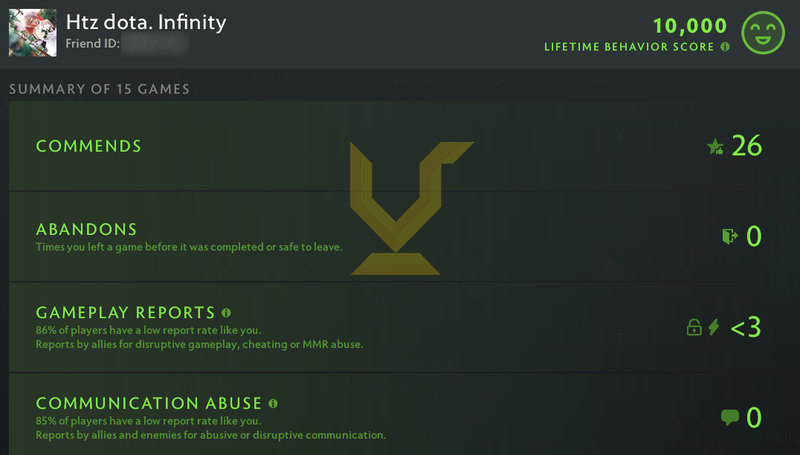Click the abandons exit-door icon
The height and width of the screenshot is (455, 800).
pos(729,236)
